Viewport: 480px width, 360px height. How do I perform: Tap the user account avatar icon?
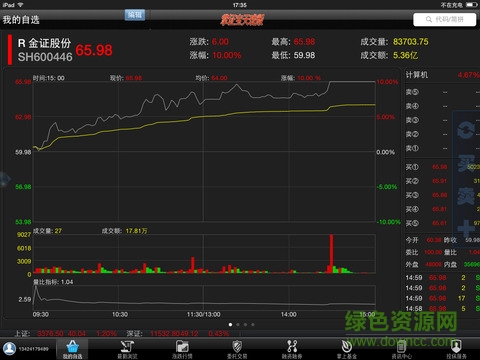[9, 349]
